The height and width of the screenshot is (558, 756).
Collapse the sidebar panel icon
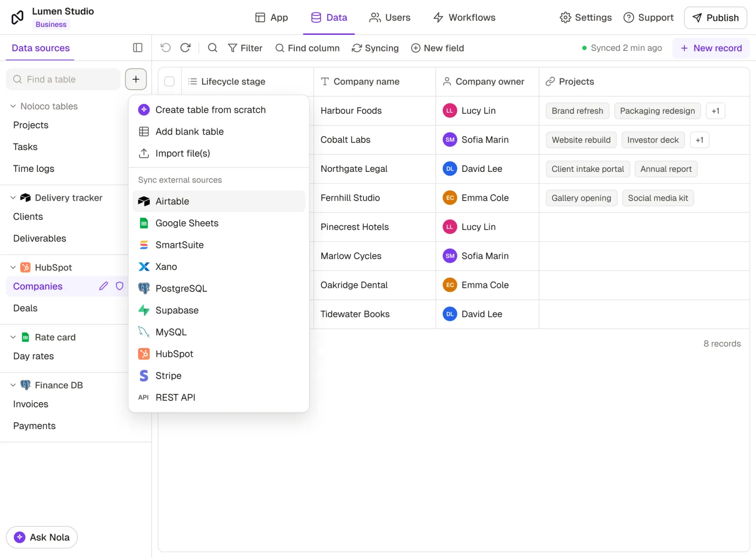click(x=138, y=48)
